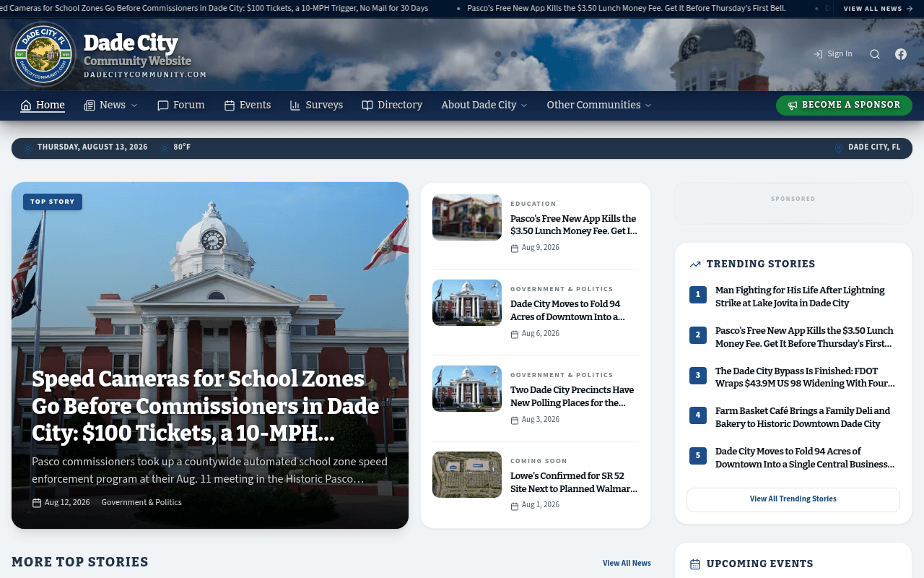This screenshot has width=924, height=578.
Task: Click View All News link above More Top Stories
Action: tap(627, 564)
